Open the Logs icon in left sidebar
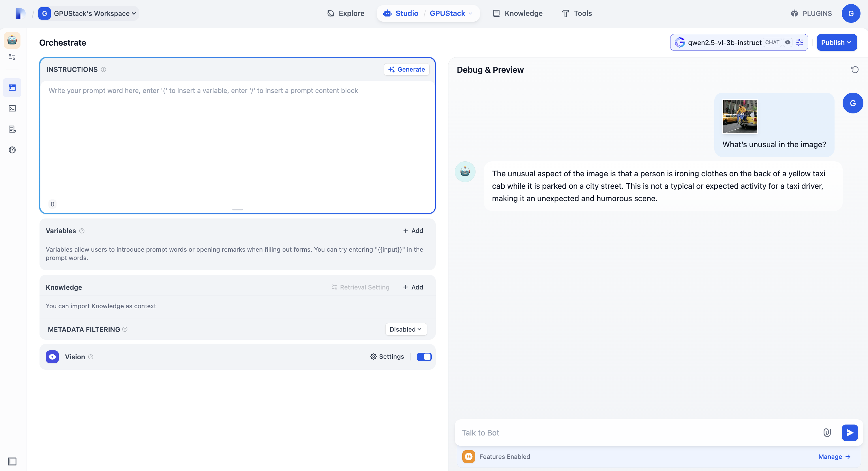Image resolution: width=868 pixels, height=471 pixels. click(12, 129)
